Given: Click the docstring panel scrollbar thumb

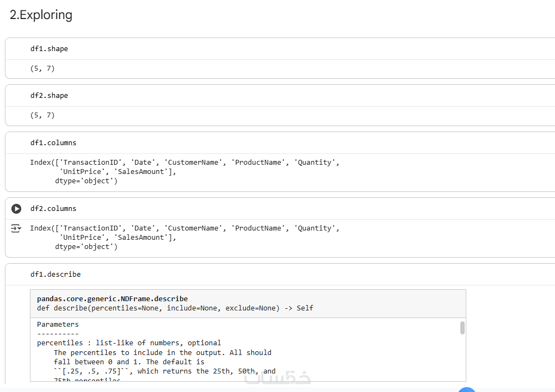Looking at the screenshot, I should (462, 328).
